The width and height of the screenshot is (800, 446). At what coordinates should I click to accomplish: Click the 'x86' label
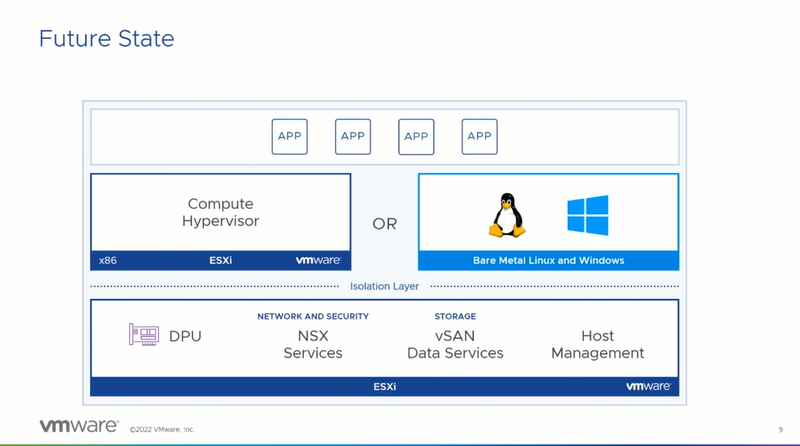click(108, 260)
